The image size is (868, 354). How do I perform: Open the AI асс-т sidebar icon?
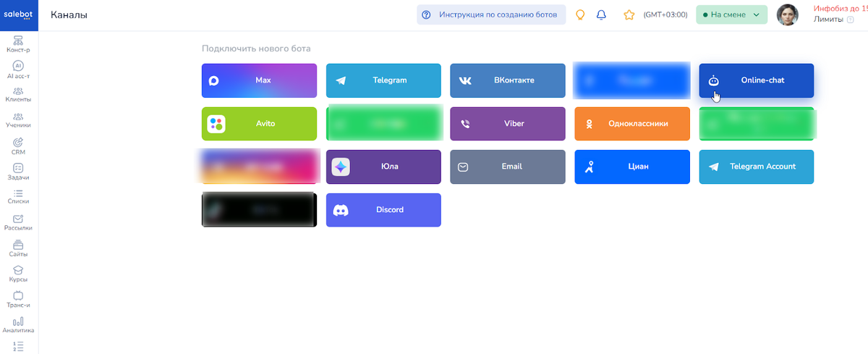tap(19, 70)
